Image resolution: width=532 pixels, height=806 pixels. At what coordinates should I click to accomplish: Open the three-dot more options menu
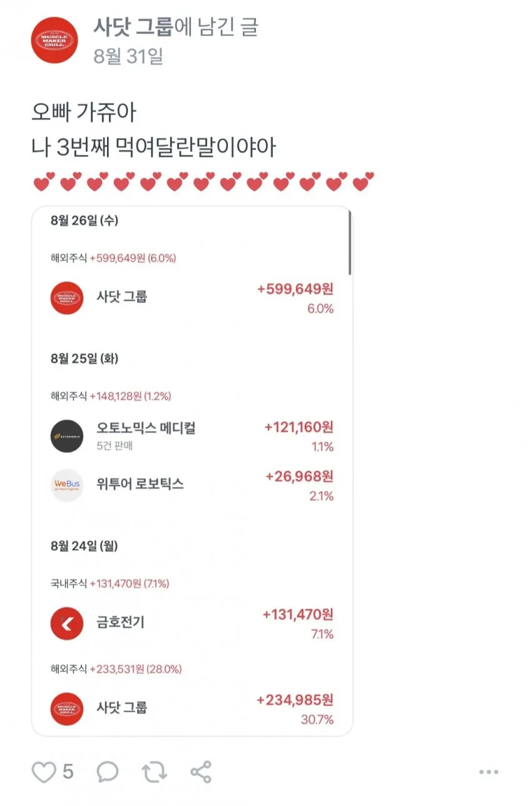489,772
